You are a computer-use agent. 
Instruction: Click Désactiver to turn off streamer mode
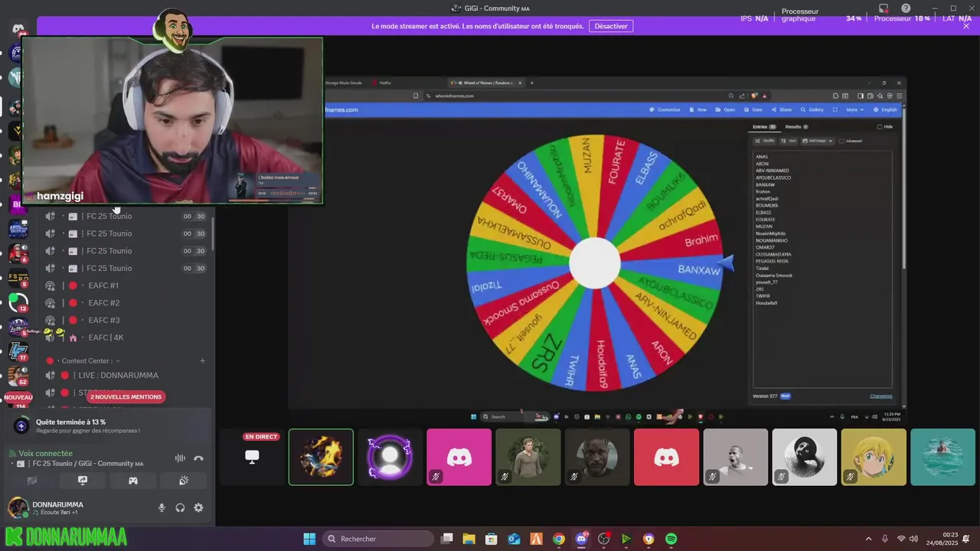(x=611, y=26)
